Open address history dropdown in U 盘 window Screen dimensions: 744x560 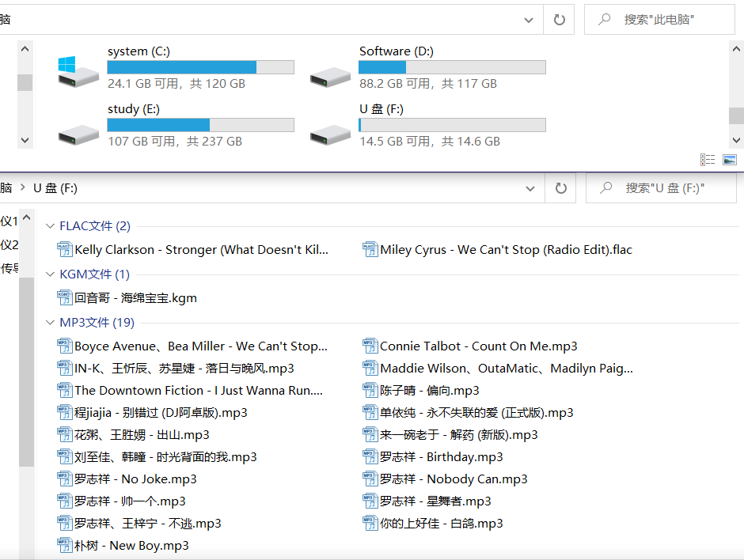point(530,189)
